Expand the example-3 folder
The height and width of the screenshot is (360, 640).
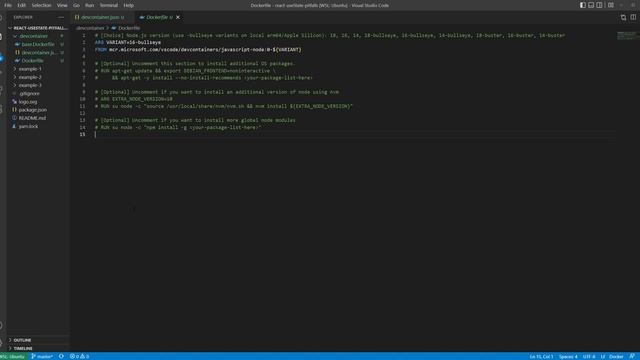pyautogui.click(x=38, y=85)
